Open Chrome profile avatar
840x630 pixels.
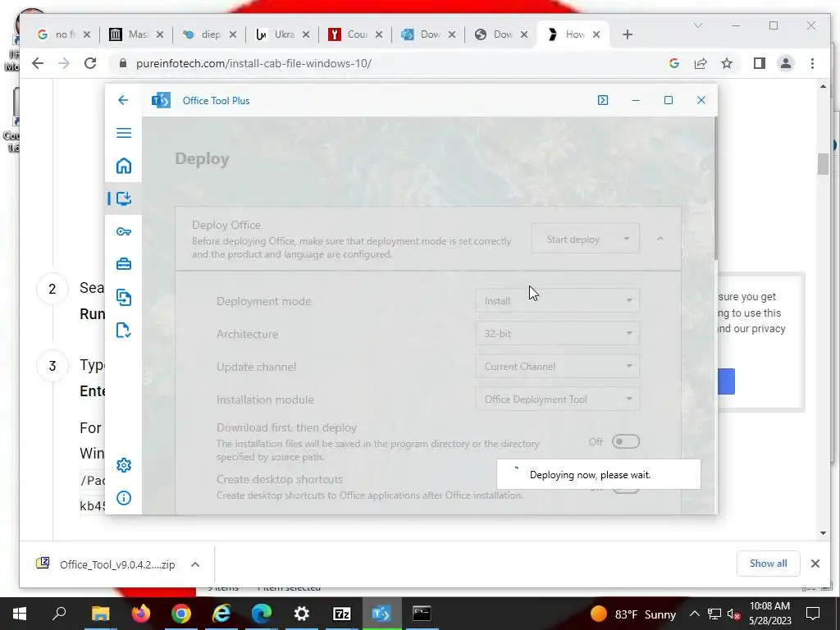click(x=786, y=63)
